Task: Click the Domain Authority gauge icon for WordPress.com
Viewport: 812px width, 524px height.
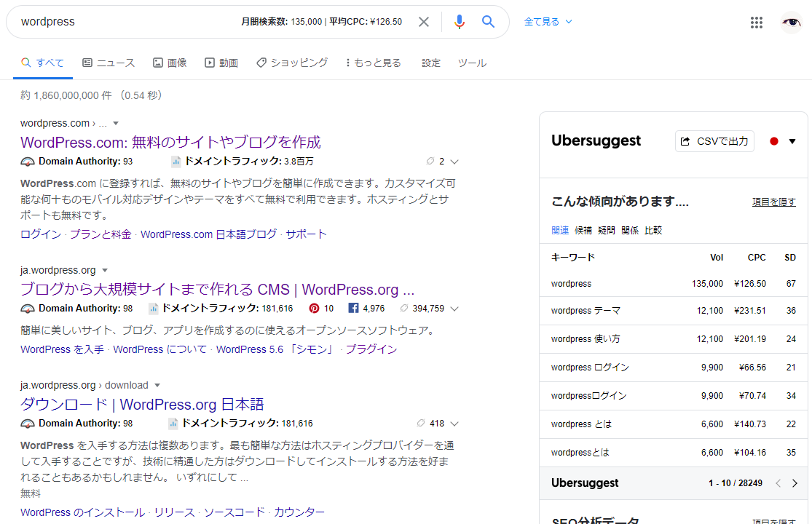Action: click(28, 162)
